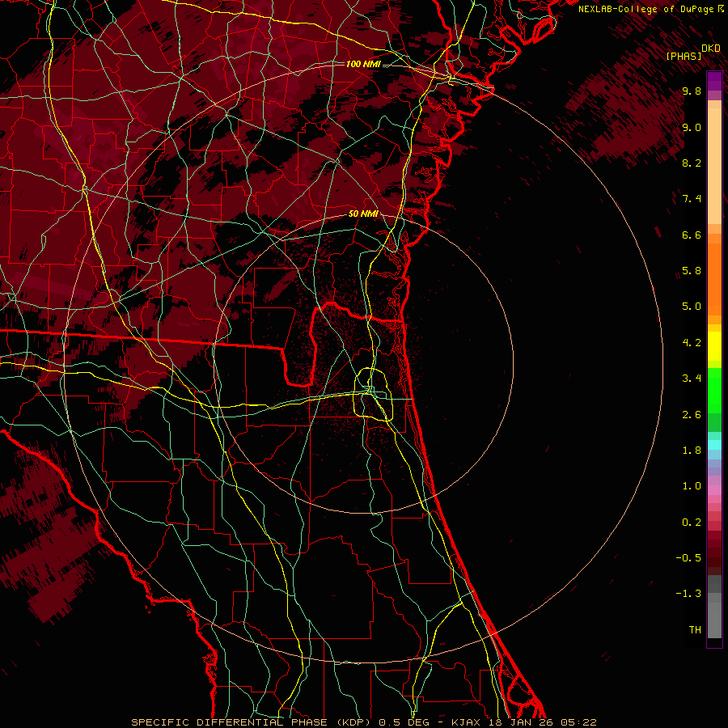Click the "DKD" label above the color bar
Screen dimensions: 728x728
[x=710, y=48]
